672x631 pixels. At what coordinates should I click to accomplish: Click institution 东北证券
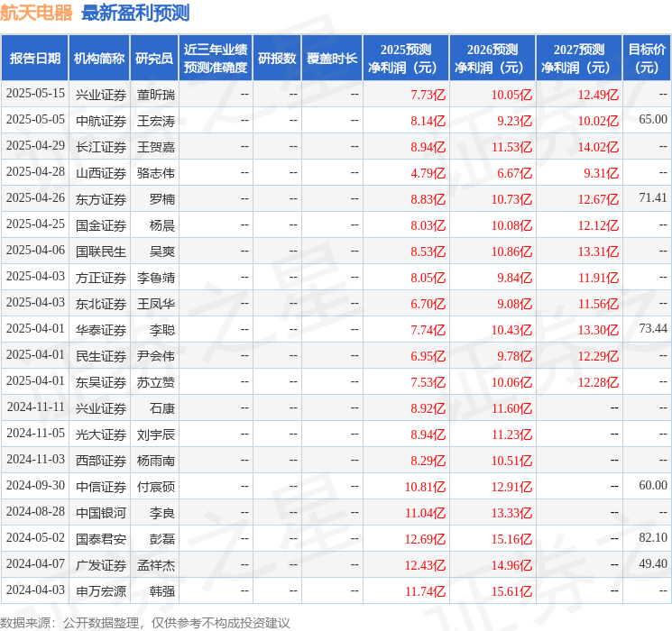[x=101, y=304]
